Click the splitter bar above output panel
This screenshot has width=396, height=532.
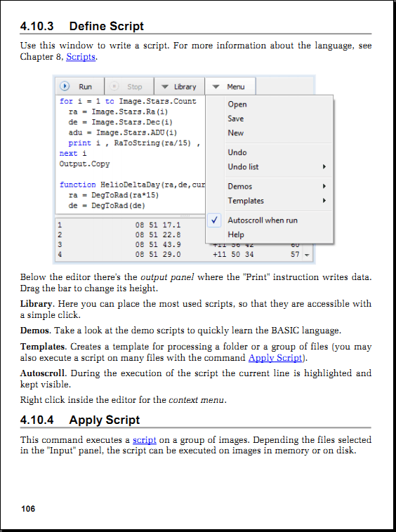(185, 215)
